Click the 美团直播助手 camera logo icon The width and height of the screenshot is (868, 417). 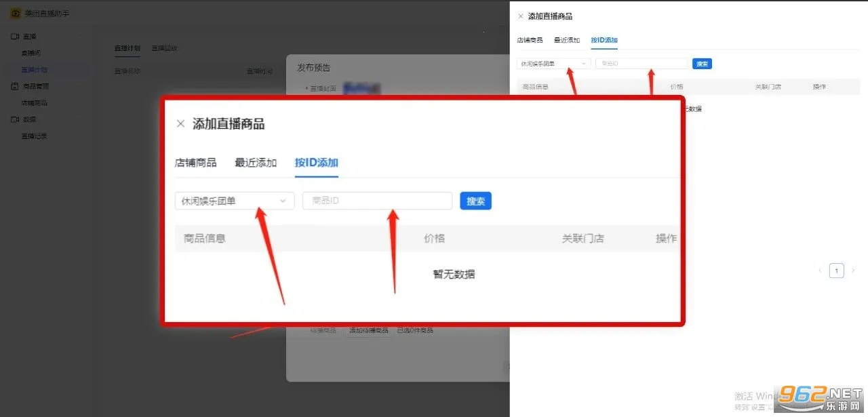point(15,14)
